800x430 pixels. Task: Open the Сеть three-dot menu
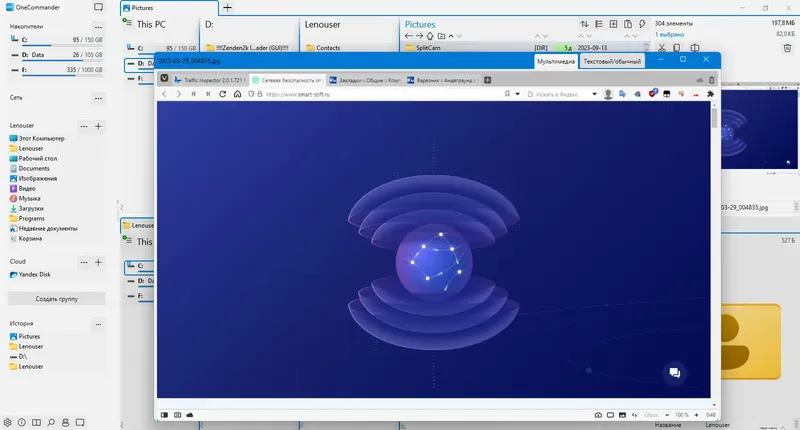(x=98, y=98)
